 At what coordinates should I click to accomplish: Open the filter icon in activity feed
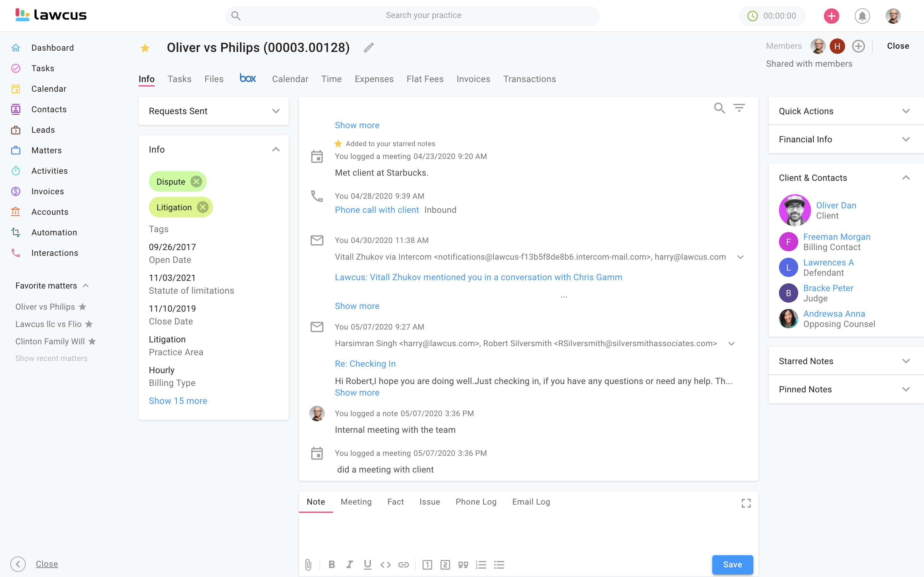pos(739,108)
